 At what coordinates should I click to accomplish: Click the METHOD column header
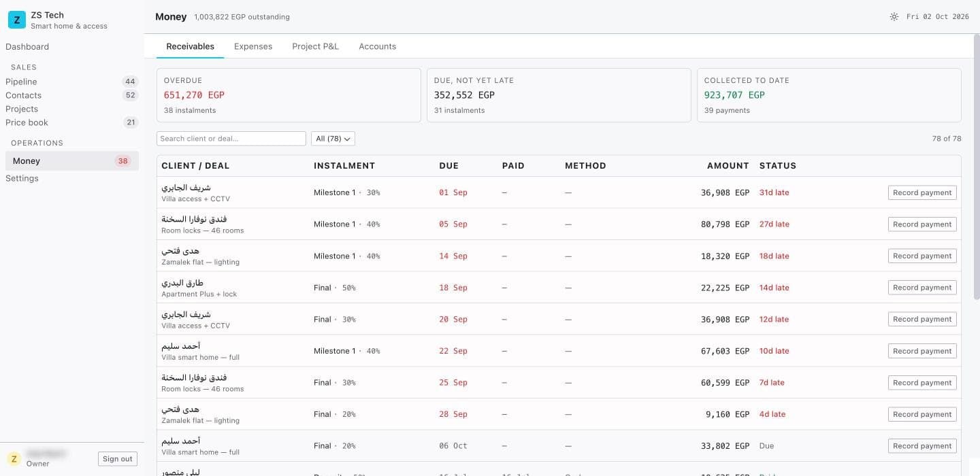coord(585,166)
